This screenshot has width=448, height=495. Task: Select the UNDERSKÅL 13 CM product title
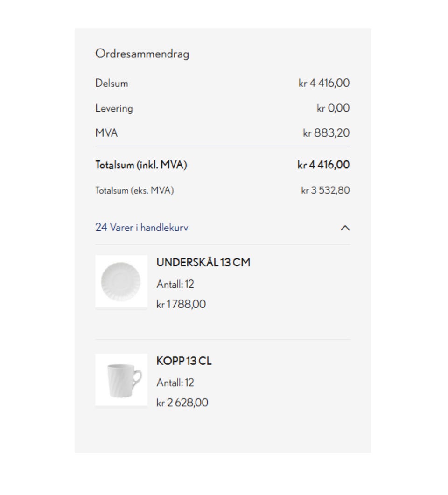[203, 262]
